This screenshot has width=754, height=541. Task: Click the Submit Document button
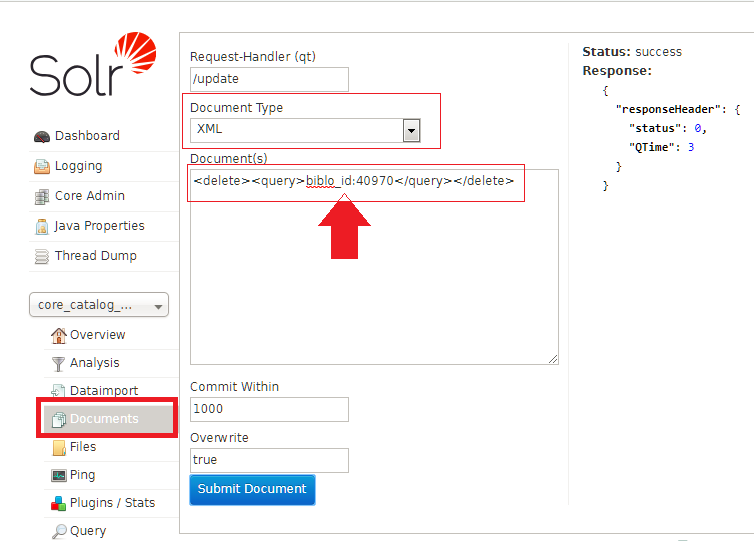coord(252,490)
